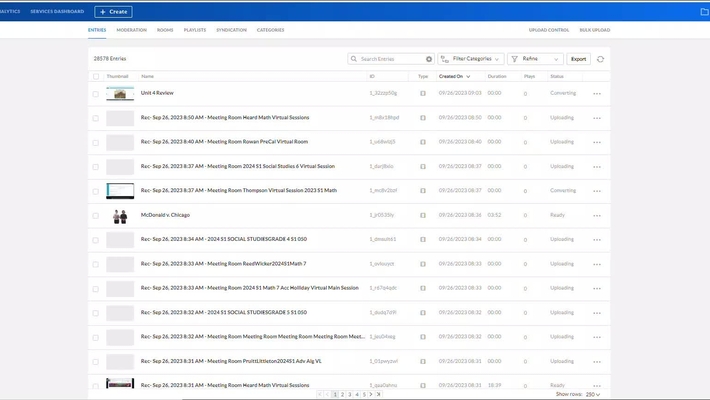Click the Export button

(578, 59)
